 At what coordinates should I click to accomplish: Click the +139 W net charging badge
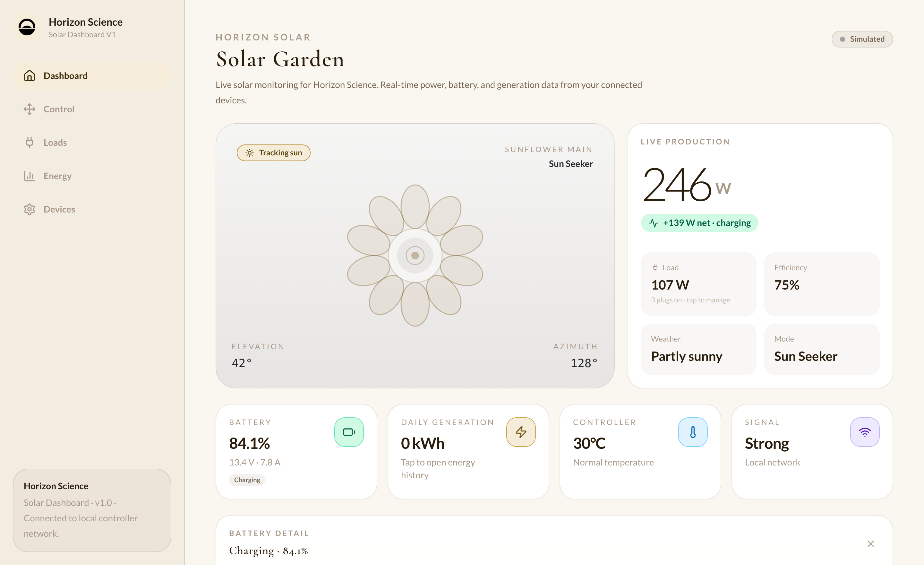(699, 223)
